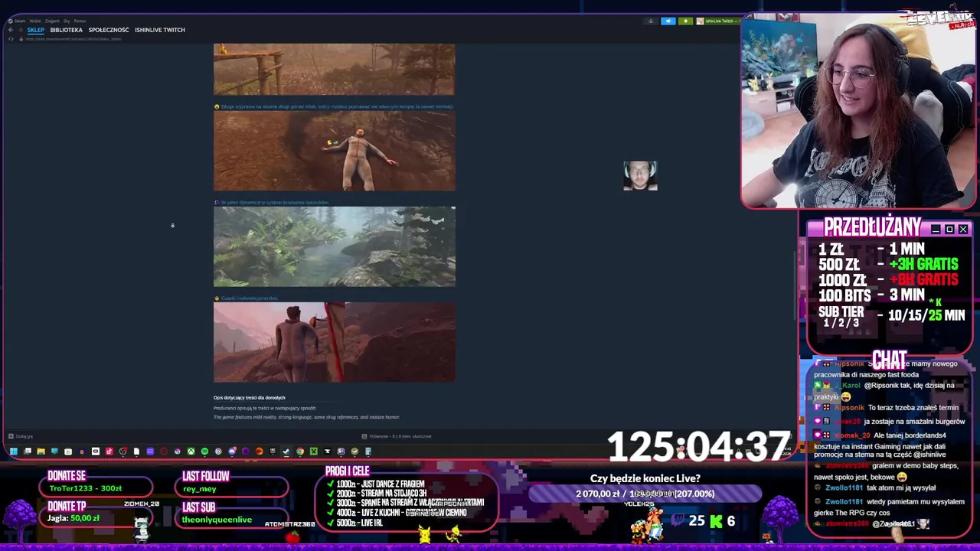Viewport: 980px width, 551px height.
Task: Open the Znajomi menu
Action: point(52,21)
